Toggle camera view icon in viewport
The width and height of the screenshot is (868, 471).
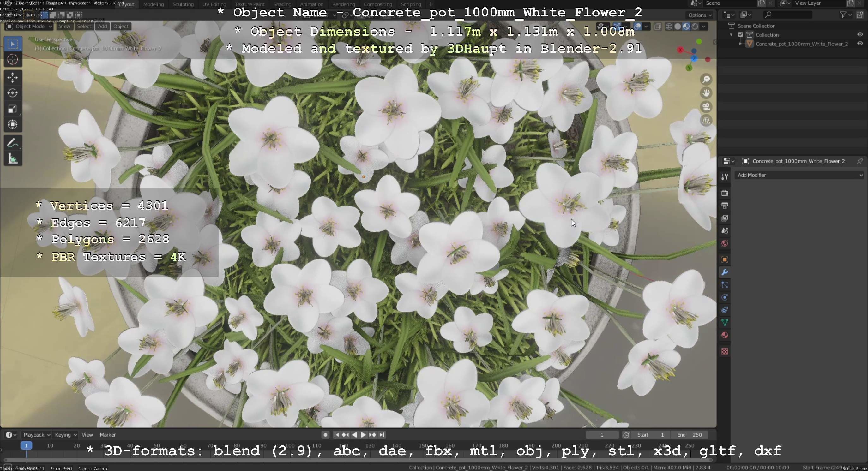click(706, 107)
